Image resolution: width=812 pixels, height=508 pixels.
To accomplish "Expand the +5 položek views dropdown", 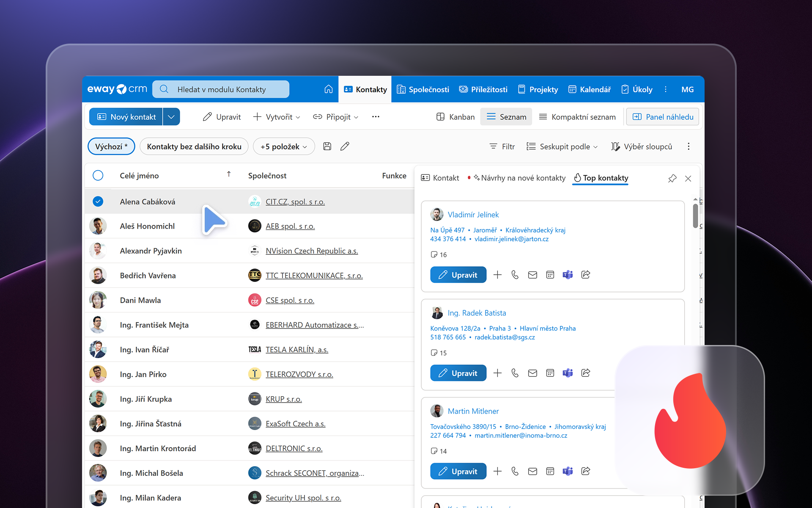I will pyautogui.click(x=284, y=146).
